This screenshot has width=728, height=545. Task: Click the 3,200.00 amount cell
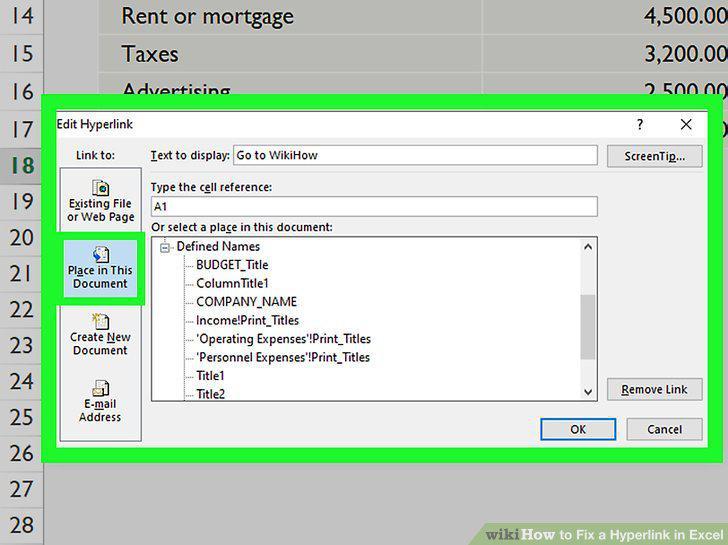(605, 53)
